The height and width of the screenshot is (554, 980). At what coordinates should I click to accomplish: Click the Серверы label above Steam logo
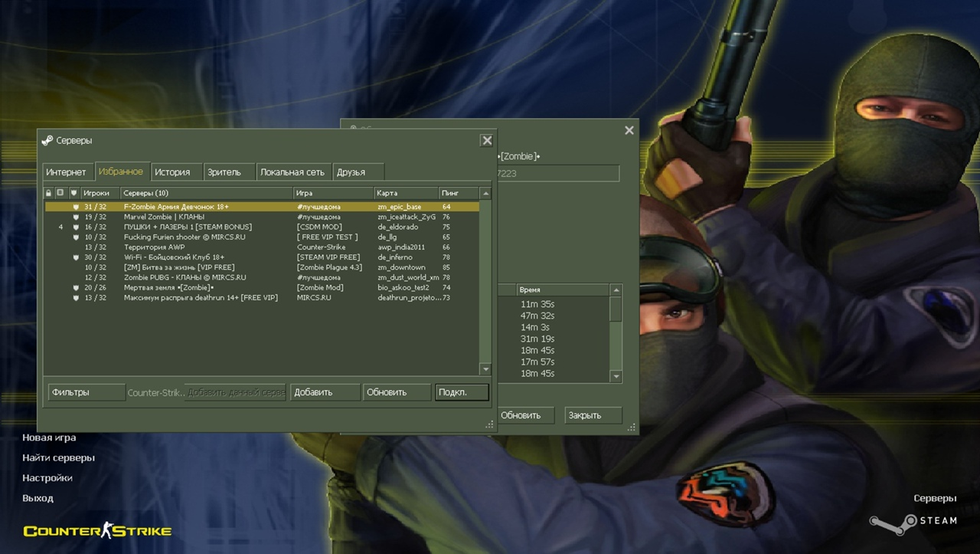click(x=935, y=498)
